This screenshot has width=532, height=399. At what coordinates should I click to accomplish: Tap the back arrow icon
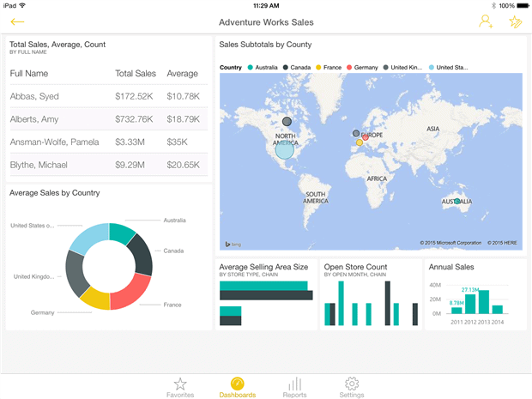pos(17,22)
